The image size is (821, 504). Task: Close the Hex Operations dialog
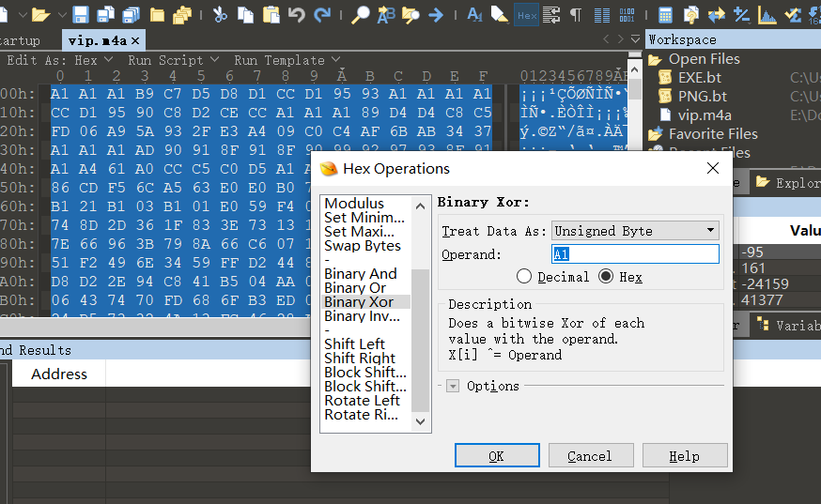pos(713,169)
